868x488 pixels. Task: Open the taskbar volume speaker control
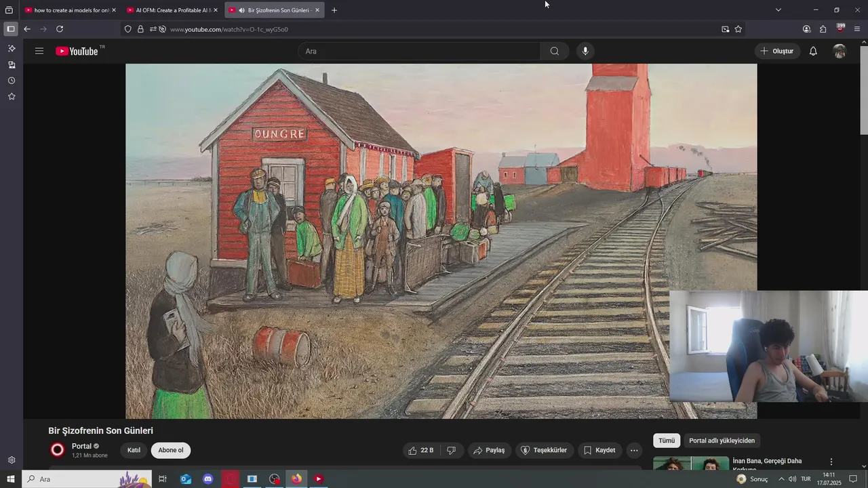[x=792, y=479]
